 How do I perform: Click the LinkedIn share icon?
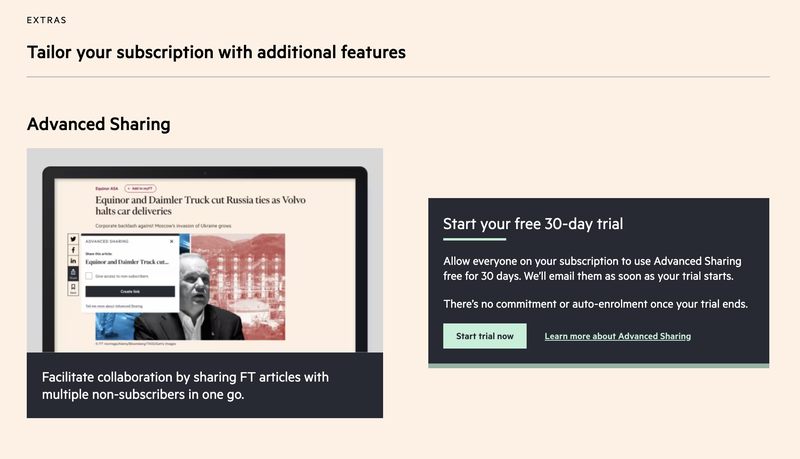click(x=73, y=261)
